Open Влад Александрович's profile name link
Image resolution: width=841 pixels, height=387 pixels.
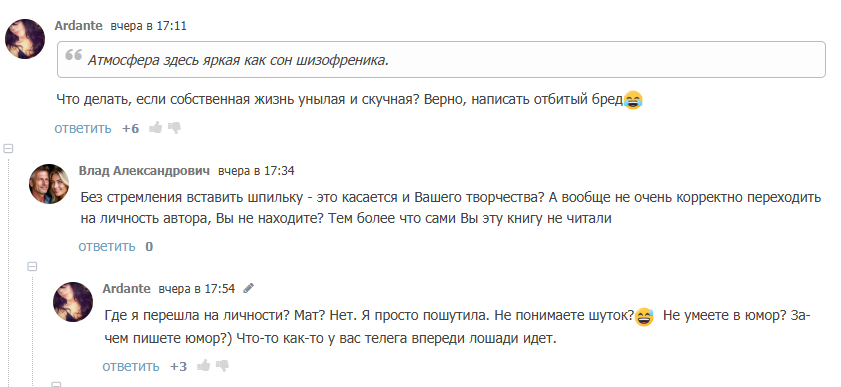[144, 170]
